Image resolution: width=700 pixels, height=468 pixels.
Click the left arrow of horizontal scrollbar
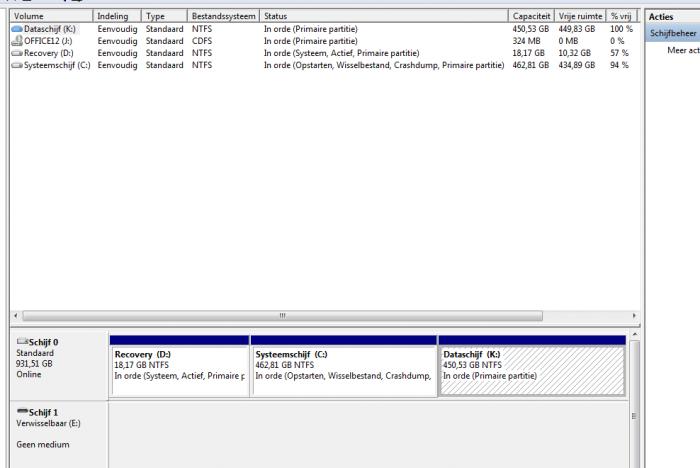coord(16,316)
